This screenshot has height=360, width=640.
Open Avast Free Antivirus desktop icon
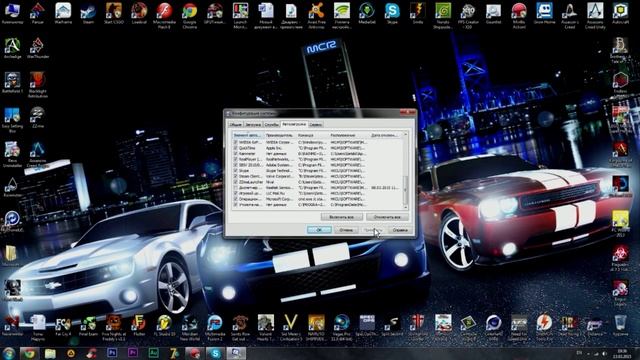[316, 15]
